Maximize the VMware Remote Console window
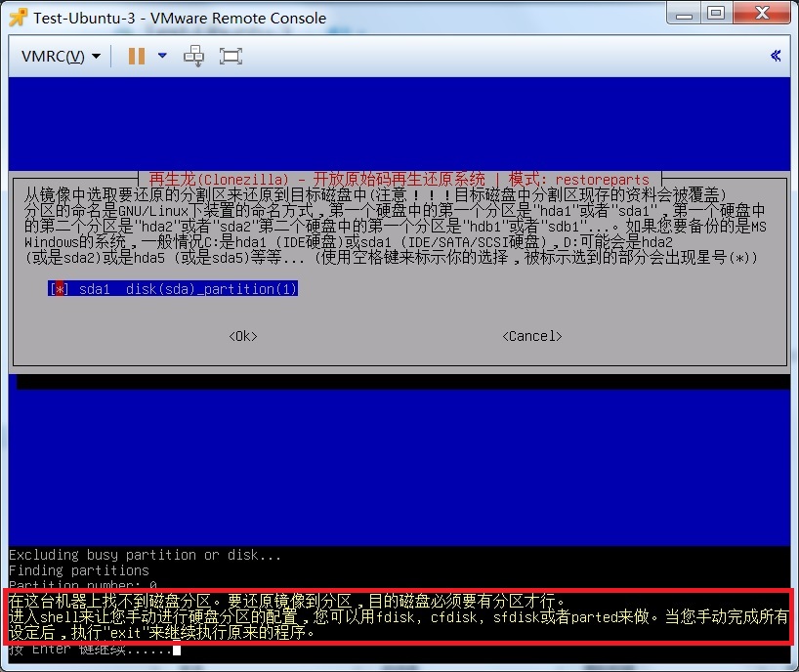This screenshot has height=672, width=799. (718, 13)
